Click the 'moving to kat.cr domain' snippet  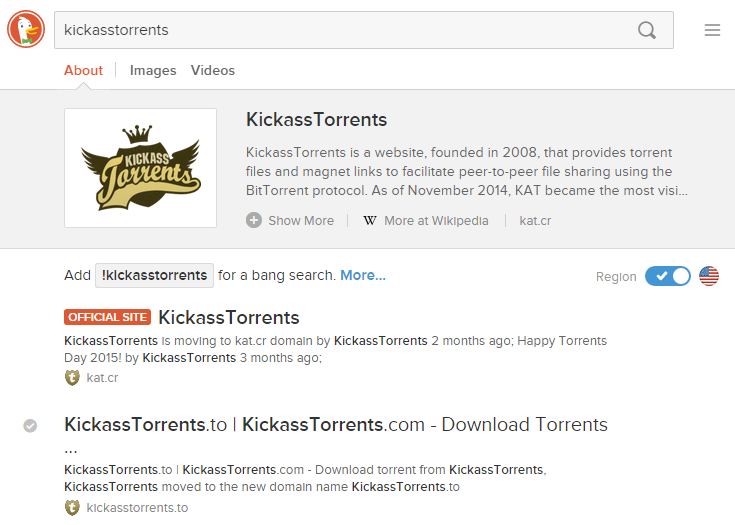(335, 349)
